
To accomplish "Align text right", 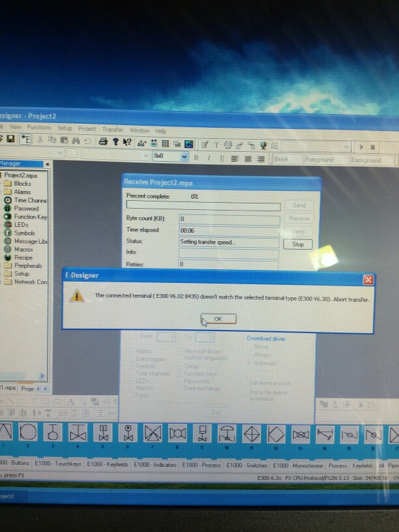I will click(x=261, y=159).
